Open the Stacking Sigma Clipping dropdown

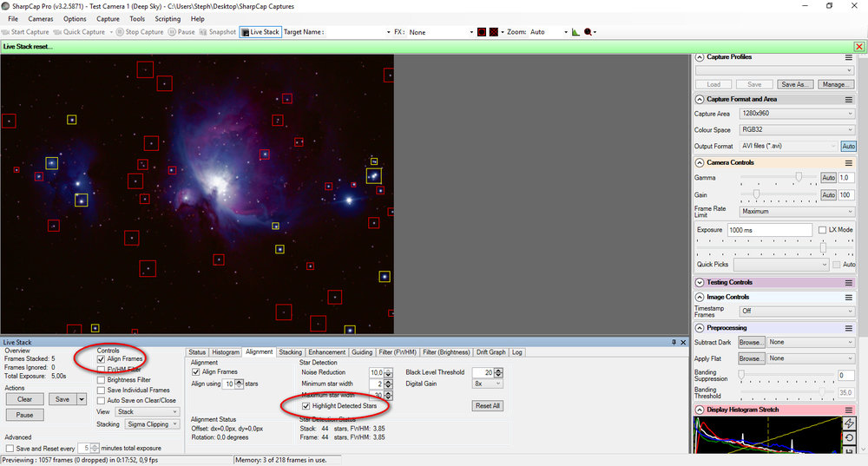click(151, 424)
